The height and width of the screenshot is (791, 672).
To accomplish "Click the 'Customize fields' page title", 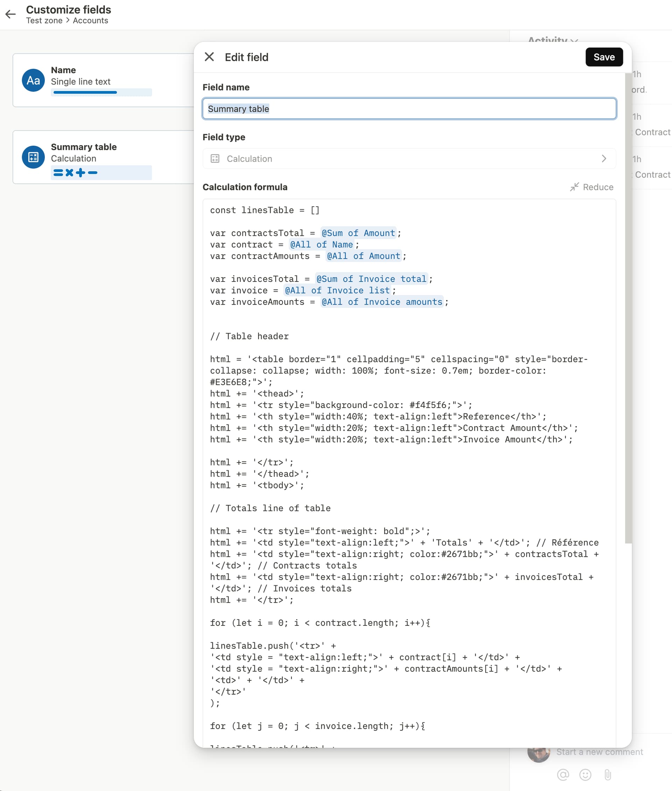I will coord(69,9).
